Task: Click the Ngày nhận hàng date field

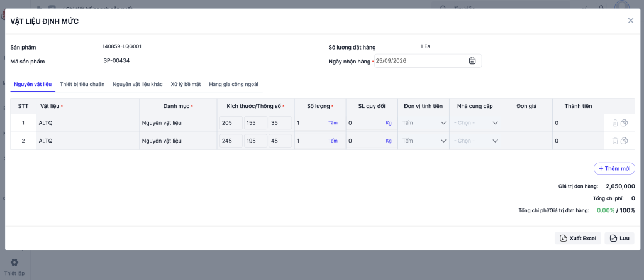Action: pyautogui.click(x=428, y=61)
